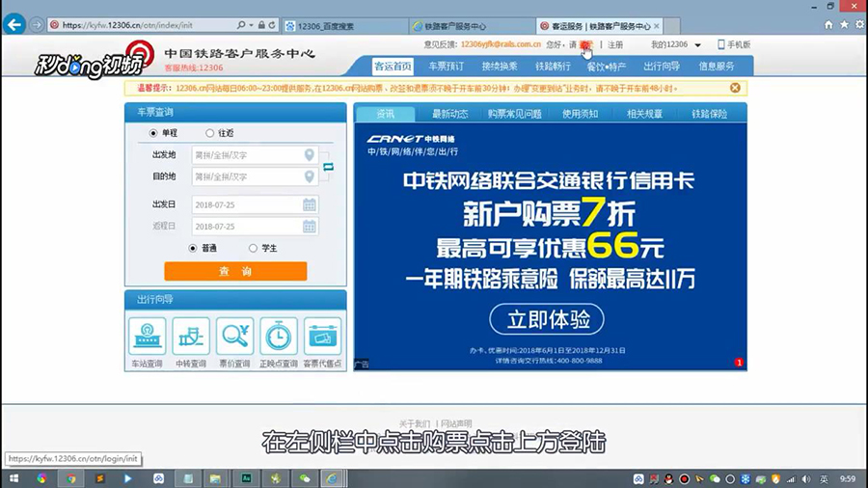868x488 pixels.
Task: Select 单程 one-way radio
Action: [153, 133]
